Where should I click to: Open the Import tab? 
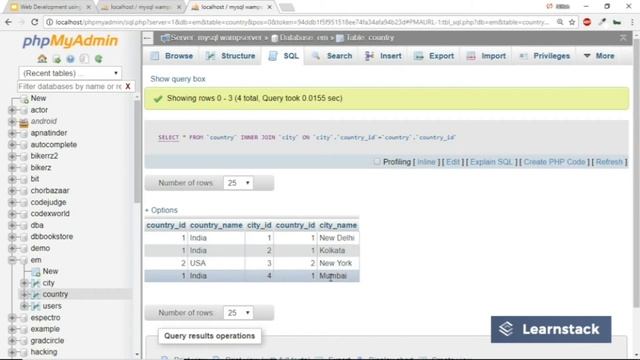click(x=486, y=56)
